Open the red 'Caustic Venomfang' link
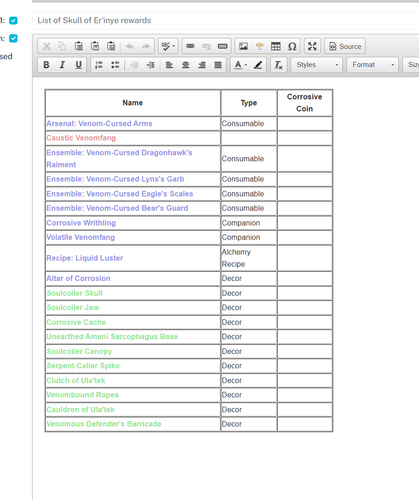The image size is (419, 500). tap(81, 138)
